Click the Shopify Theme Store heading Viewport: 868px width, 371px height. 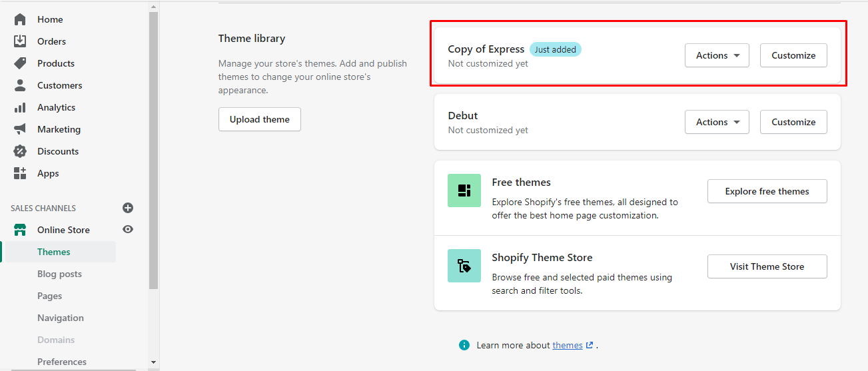[542, 258]
